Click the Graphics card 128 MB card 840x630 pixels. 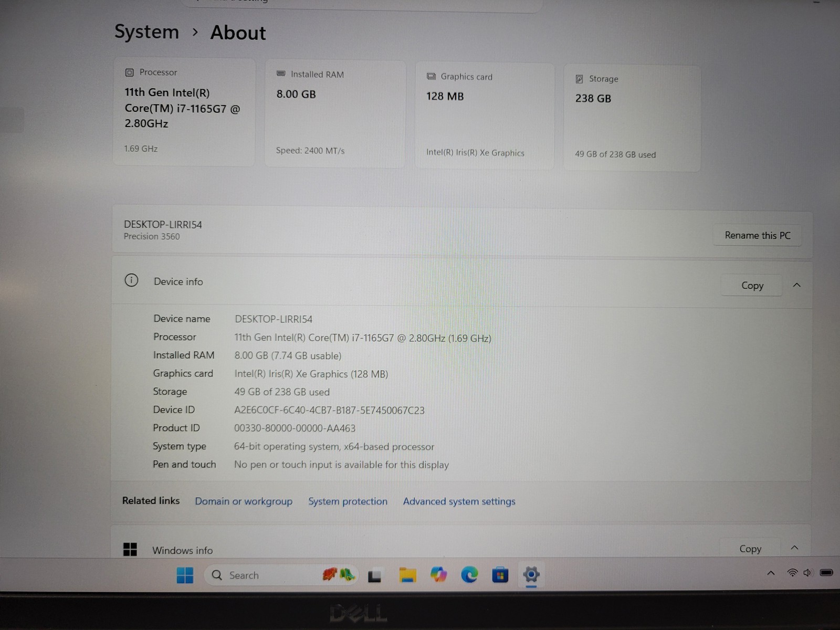pyautogui.click(x=485, y=115)
